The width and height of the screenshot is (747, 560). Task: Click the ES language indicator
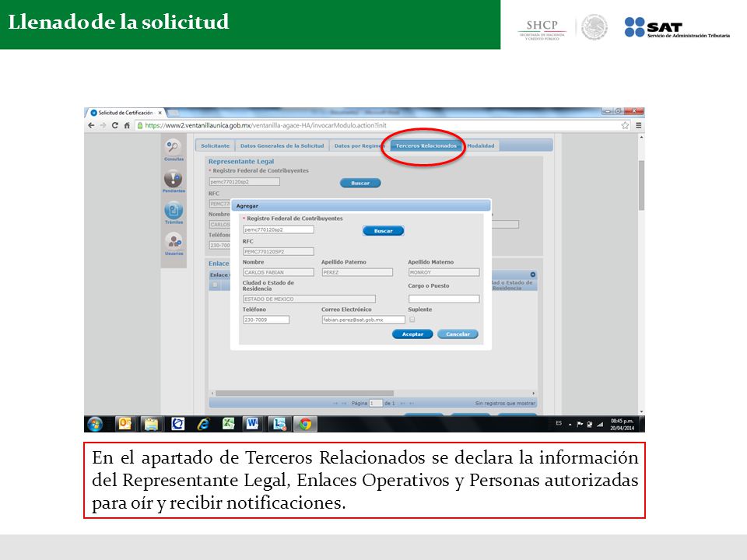point(559,423)
